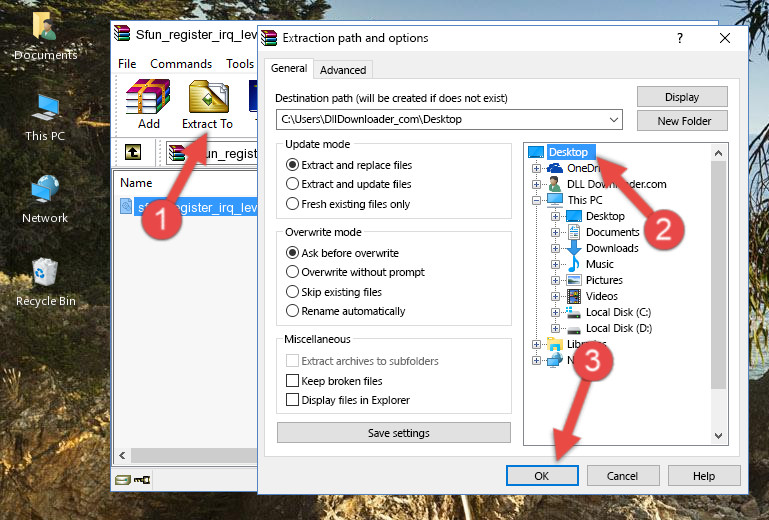
Task: Click the folder tree scrollbar down arrow
Action: tap(719, 435)
